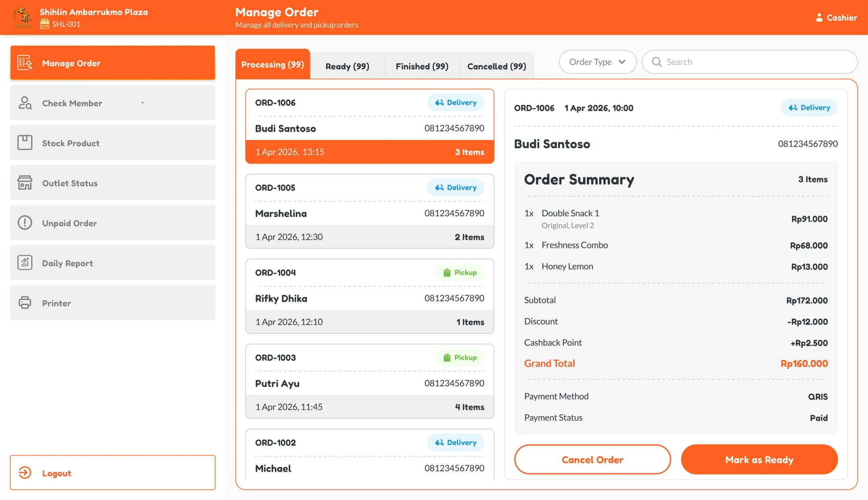Select order ORD-1004 Rifky Dhika card

(x=369, y=297)
